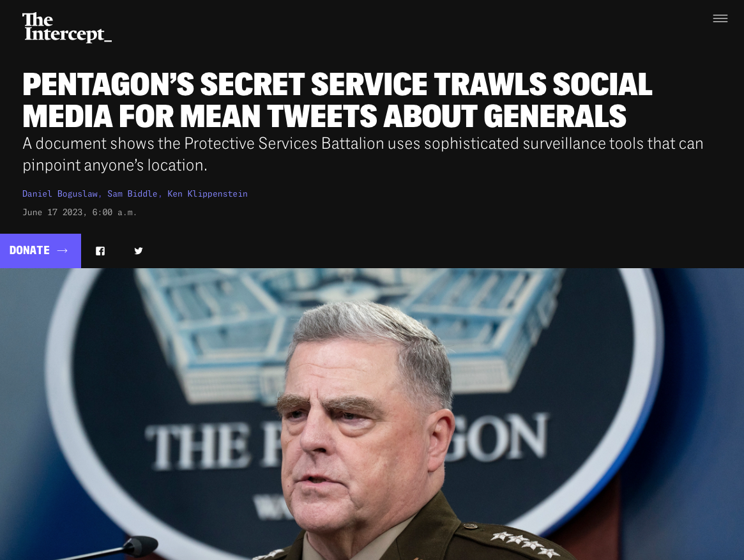Click the article subheadline about surveillance tools
This screenshot has height=560, width=744.
(363, 155)
